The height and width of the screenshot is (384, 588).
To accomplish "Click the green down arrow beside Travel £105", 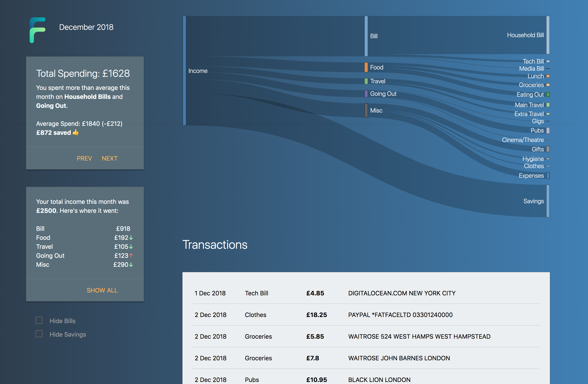I will pos(131,247).
